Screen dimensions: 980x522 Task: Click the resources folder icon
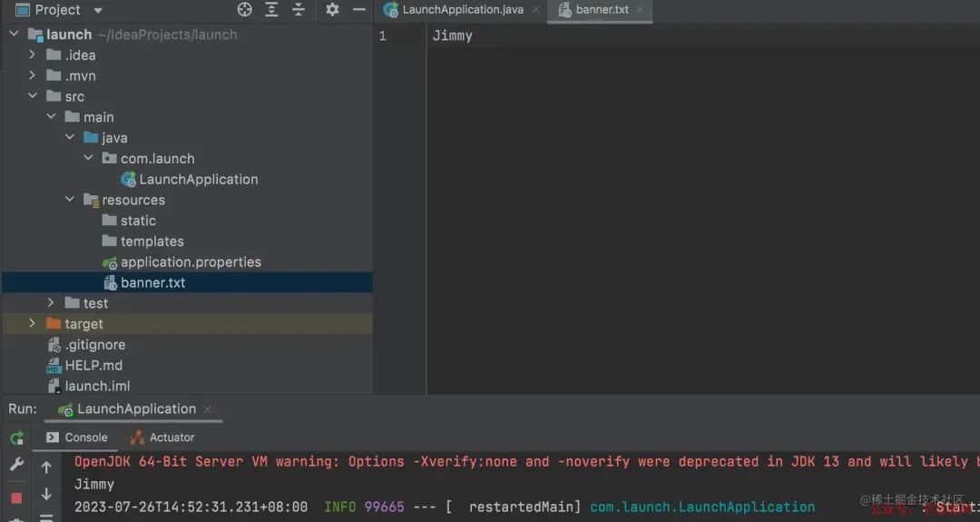pyautogui.click(x=92, y=200)
